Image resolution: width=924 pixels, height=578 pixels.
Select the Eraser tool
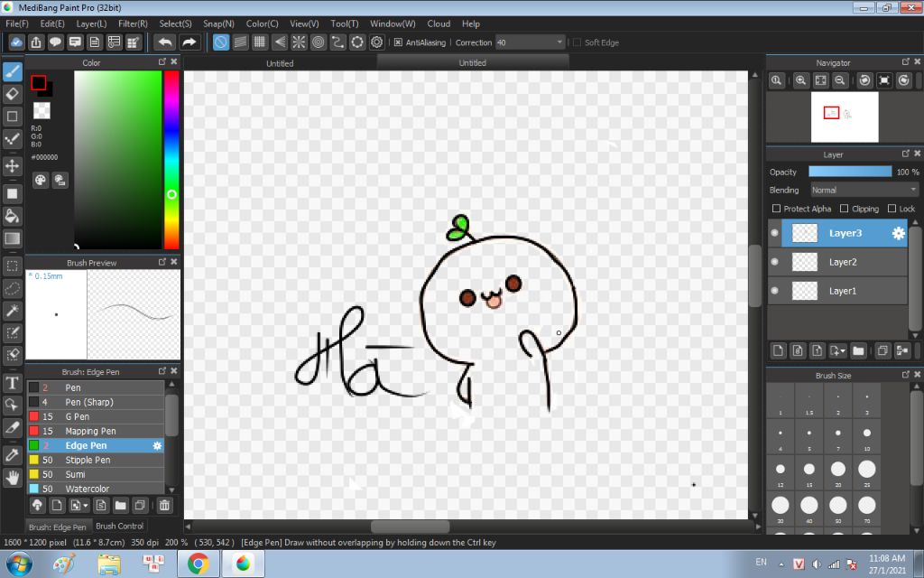click(x=13, y=94)
